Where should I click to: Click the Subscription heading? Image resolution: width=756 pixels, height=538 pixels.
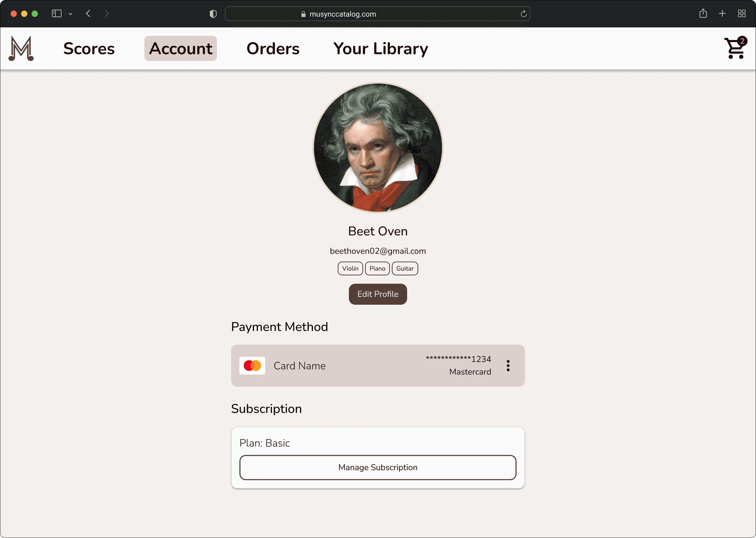266,409
